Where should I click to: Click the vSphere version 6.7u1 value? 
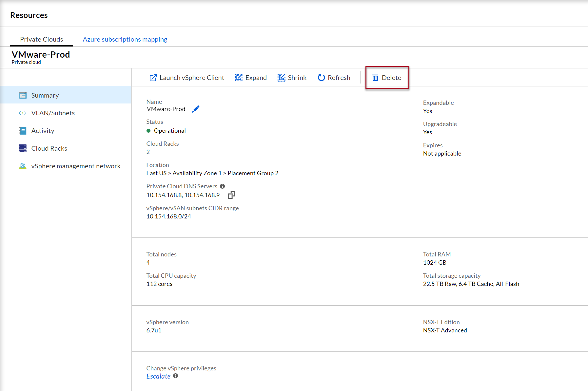point(154,330)
